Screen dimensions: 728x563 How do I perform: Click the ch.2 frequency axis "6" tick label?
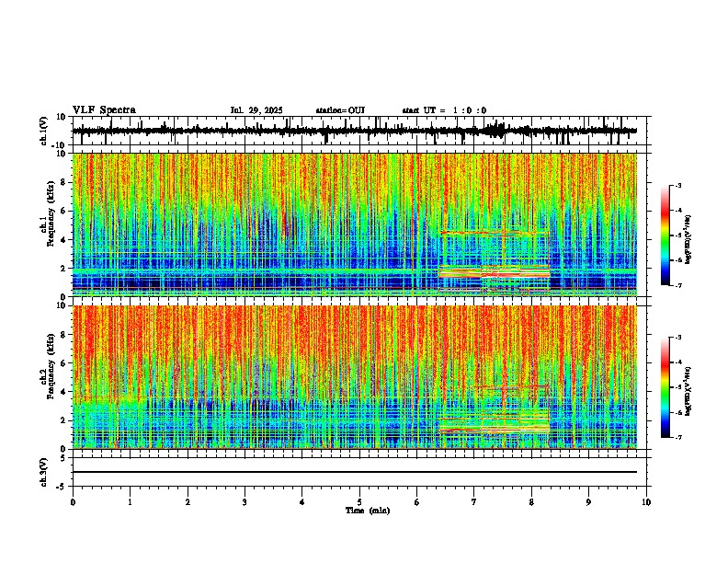point(65,362)
